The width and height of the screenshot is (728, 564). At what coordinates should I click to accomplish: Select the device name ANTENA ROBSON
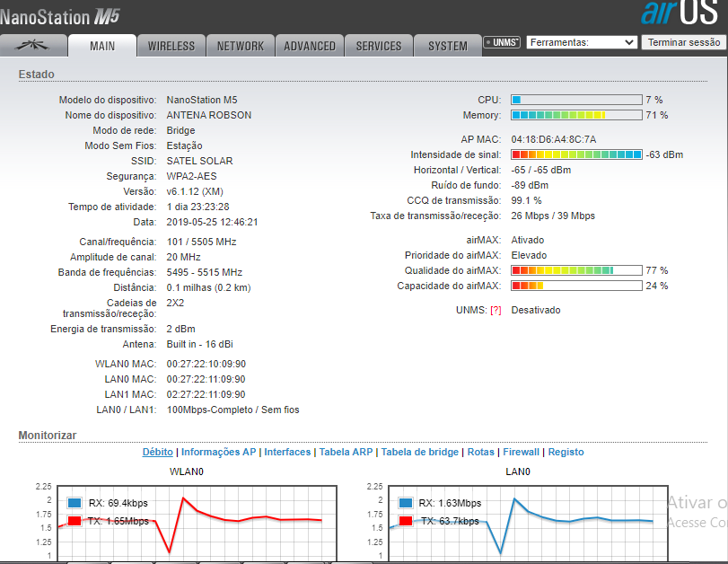coord(209,115)
